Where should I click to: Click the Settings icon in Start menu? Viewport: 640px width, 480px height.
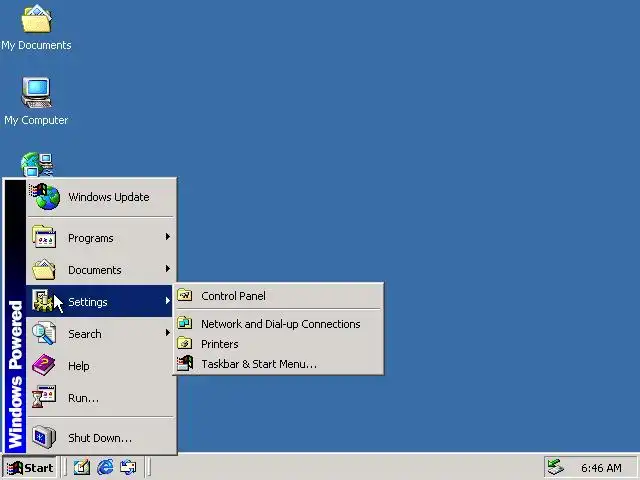click(42, 301)
